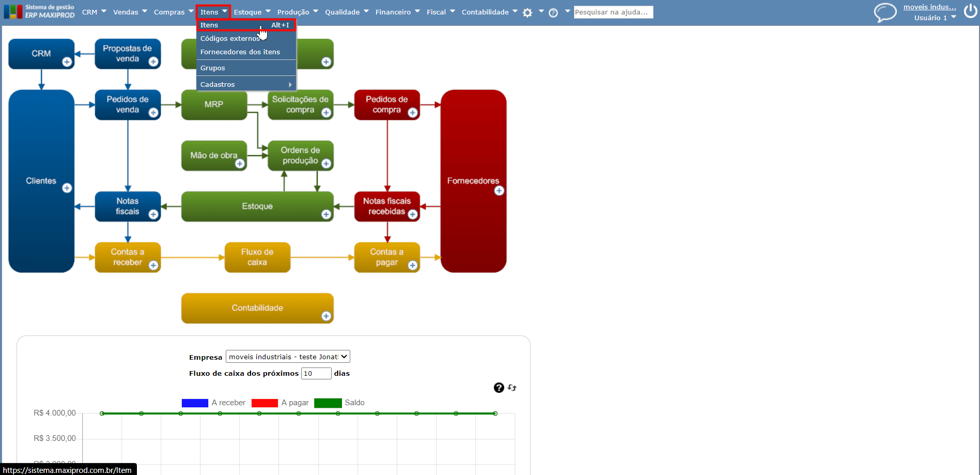Open the Fluxo de caixa box
Image resolution: width=980 pixels, height=475 pixels.
(257, 257)
